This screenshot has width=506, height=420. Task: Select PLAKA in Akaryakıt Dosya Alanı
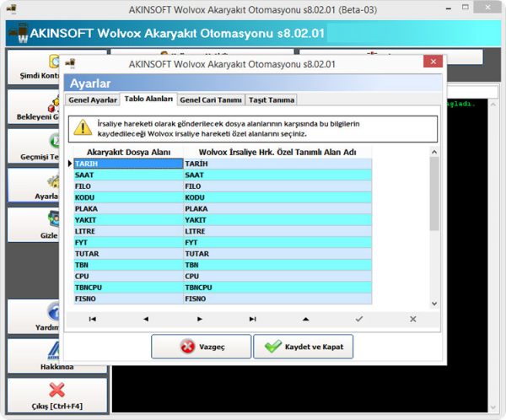pos(128,209)
